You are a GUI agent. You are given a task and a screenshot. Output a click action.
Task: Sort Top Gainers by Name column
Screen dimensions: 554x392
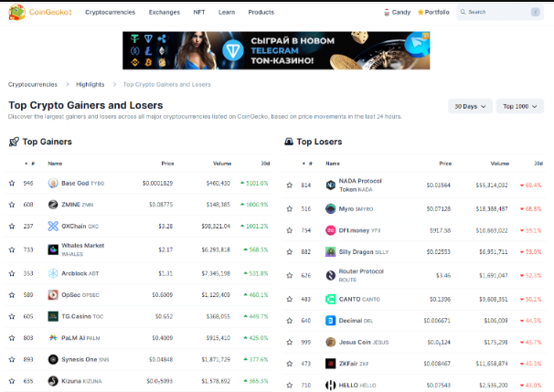click(x=55, y=164)
